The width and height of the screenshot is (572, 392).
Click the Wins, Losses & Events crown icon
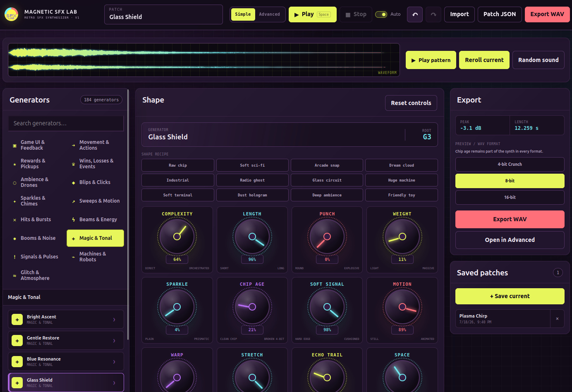73,164
